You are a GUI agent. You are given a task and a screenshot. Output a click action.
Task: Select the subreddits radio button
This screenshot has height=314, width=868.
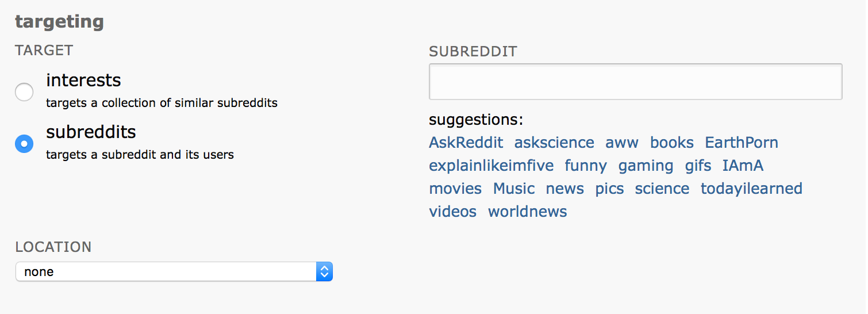[24, 144]
